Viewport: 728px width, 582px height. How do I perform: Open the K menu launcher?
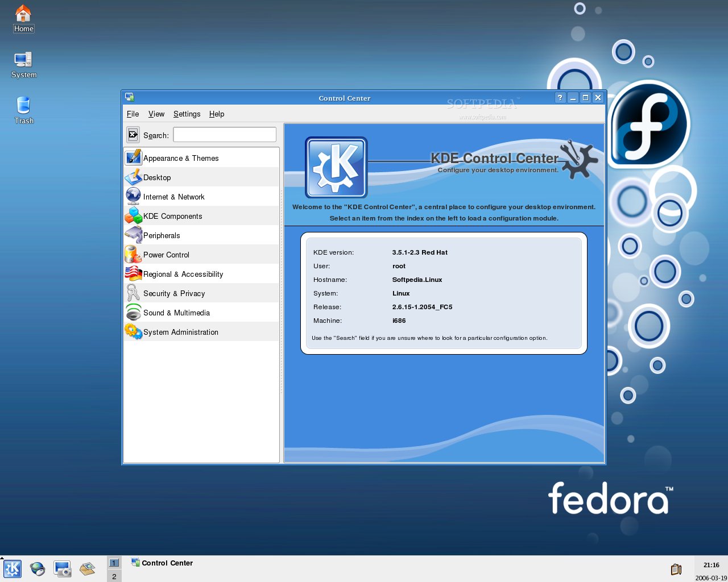click(x=12, y=569)
